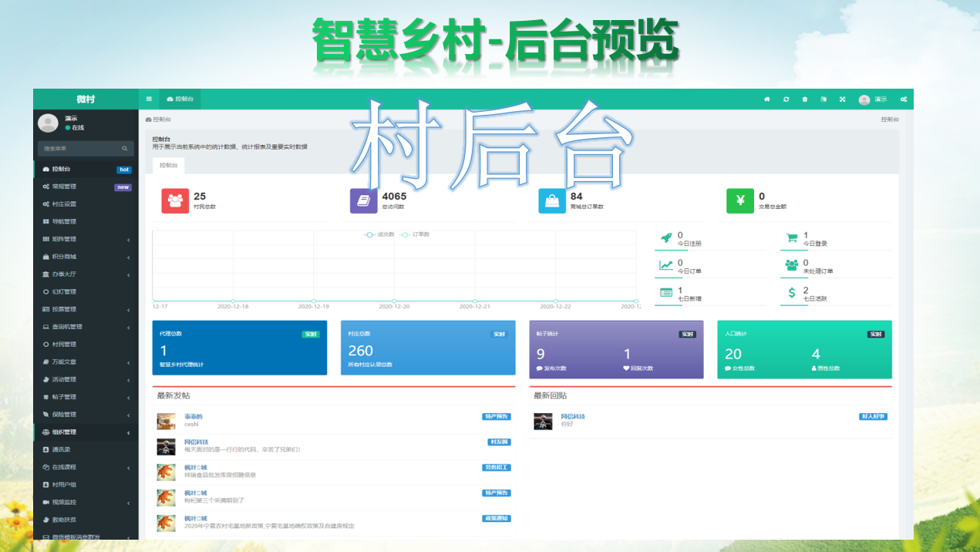Click the 村友圈 tag
The image size is (980, 552).
[x=500, y=442]
